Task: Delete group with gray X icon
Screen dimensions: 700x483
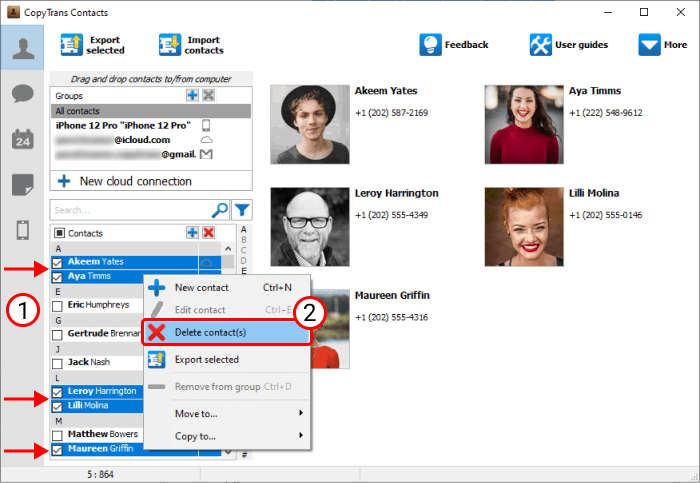Action: (208, 95)
